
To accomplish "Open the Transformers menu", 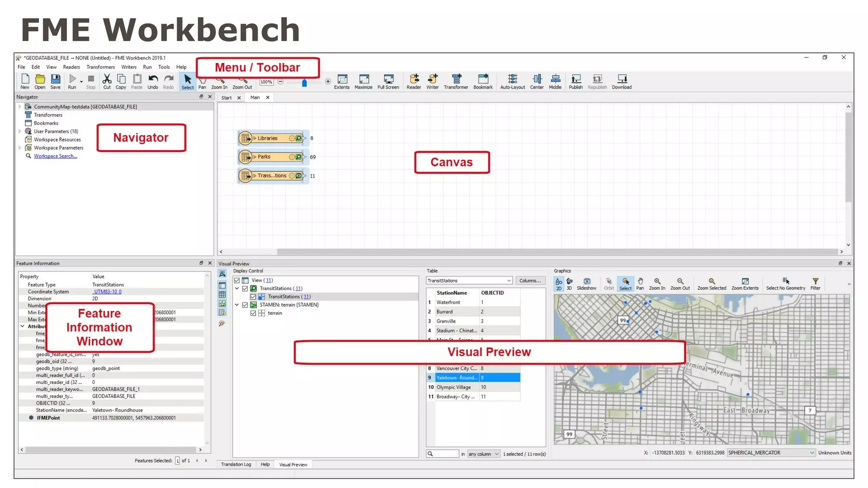I will [100, 67].
